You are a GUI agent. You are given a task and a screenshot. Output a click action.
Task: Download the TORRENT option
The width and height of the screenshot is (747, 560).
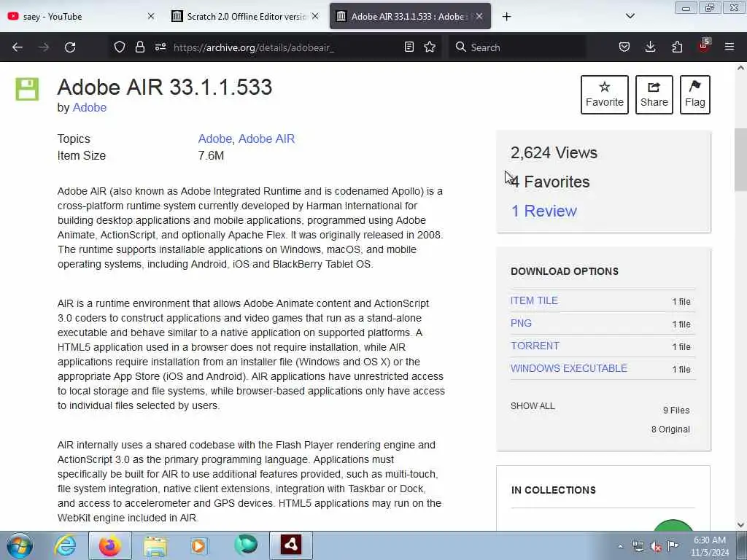(x=535, y=346)
